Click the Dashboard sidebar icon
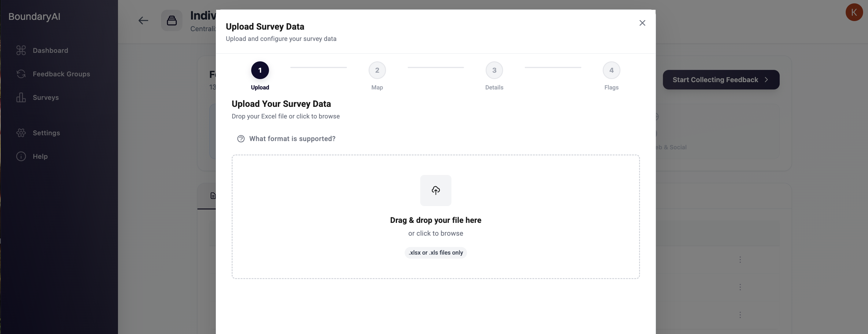This screenshot has width=868, height=334. click(21, 50)
